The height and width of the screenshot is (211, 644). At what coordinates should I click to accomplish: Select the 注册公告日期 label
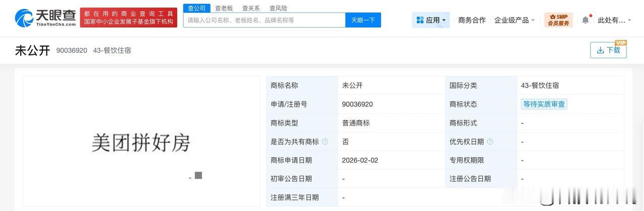tap(470, 179)
